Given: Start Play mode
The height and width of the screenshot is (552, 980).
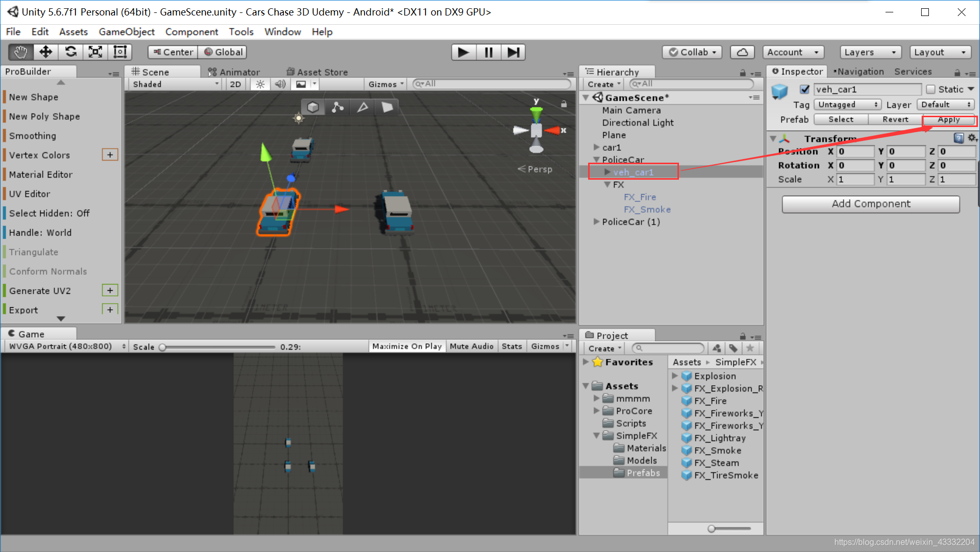Looking at the screenshot, I should click(x=464, y=52).
